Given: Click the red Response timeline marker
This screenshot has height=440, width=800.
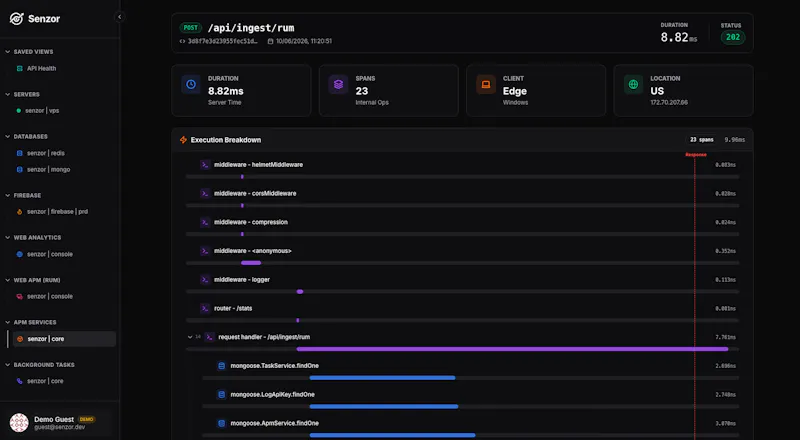Looking at the screenshot, I should 695,155.
